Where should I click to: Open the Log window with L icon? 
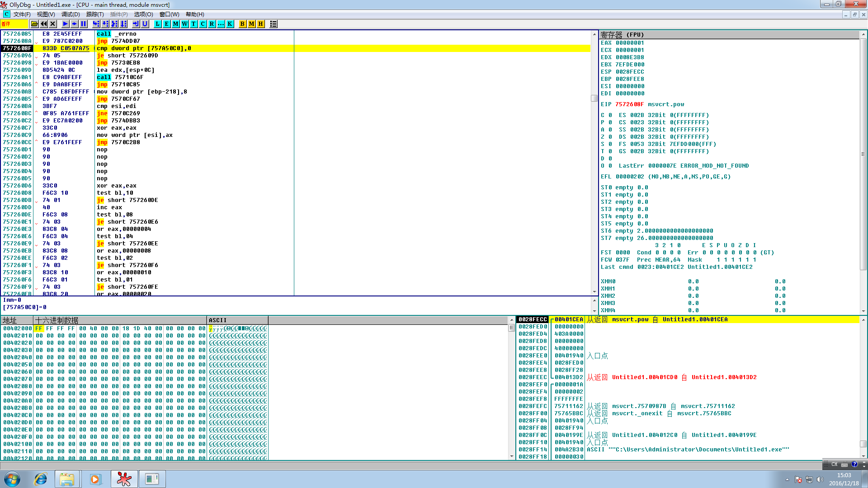click(158, 24)
